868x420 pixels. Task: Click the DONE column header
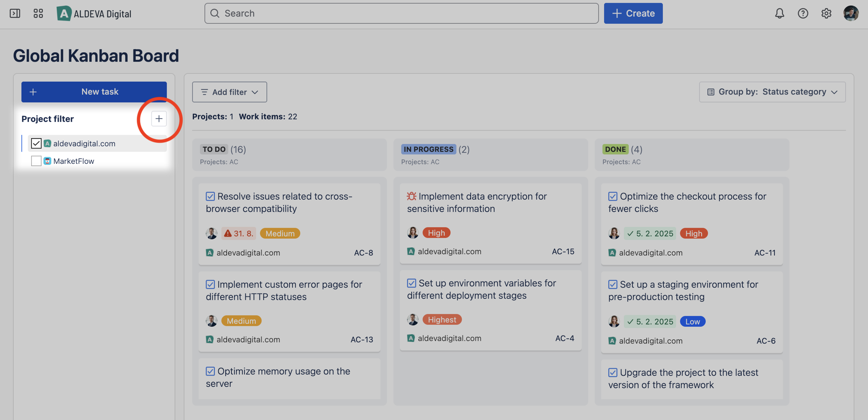click(x=615, y=149)
